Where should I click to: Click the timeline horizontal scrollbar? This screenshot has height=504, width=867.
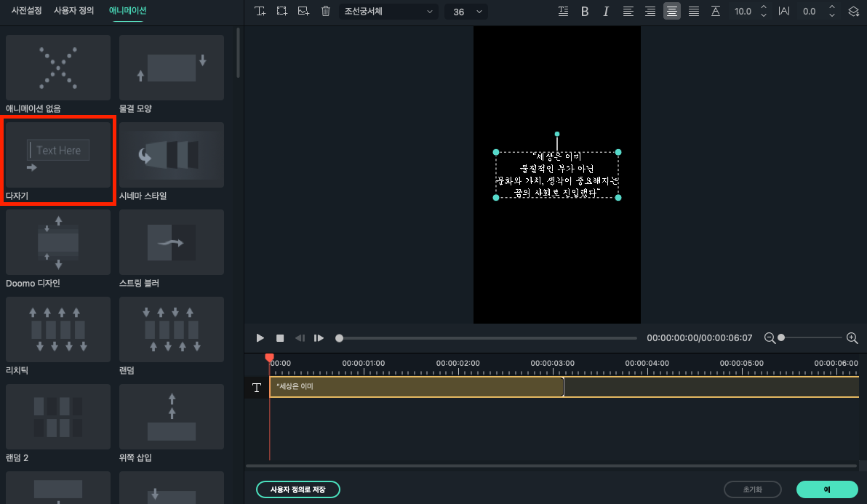552,466
